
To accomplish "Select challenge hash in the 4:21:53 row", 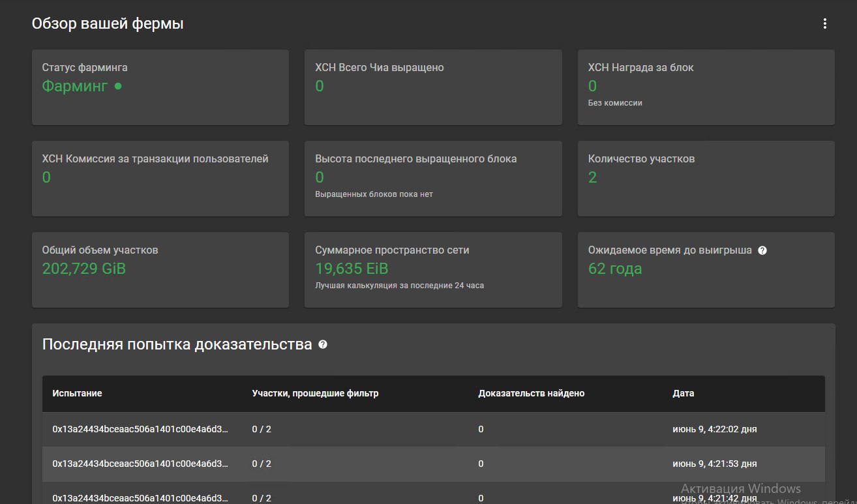I will (x=140, y=464).
